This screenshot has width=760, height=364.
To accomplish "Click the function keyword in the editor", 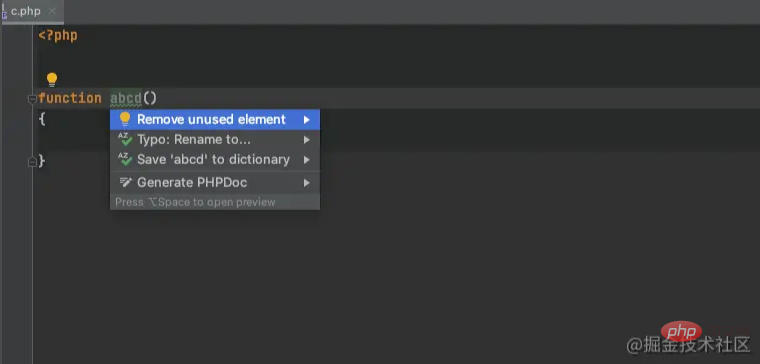I will [70, 98].
